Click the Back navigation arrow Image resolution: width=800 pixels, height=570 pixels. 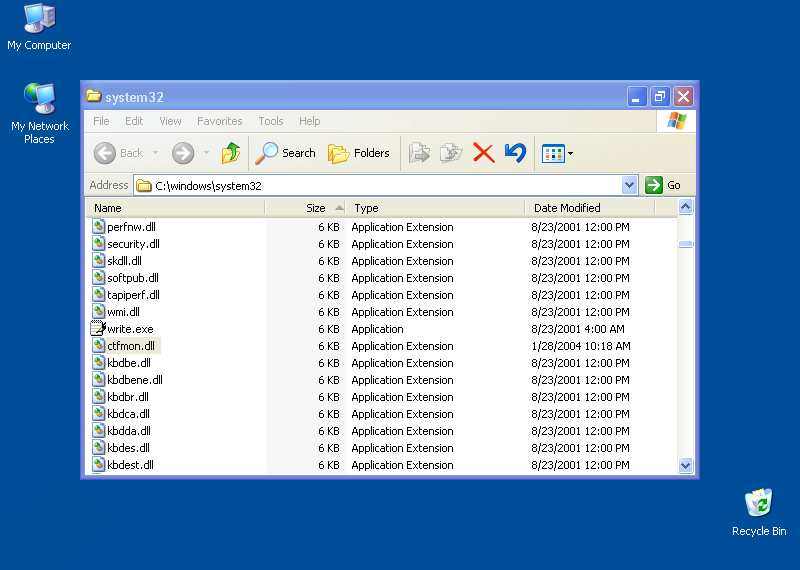point(105,153)
